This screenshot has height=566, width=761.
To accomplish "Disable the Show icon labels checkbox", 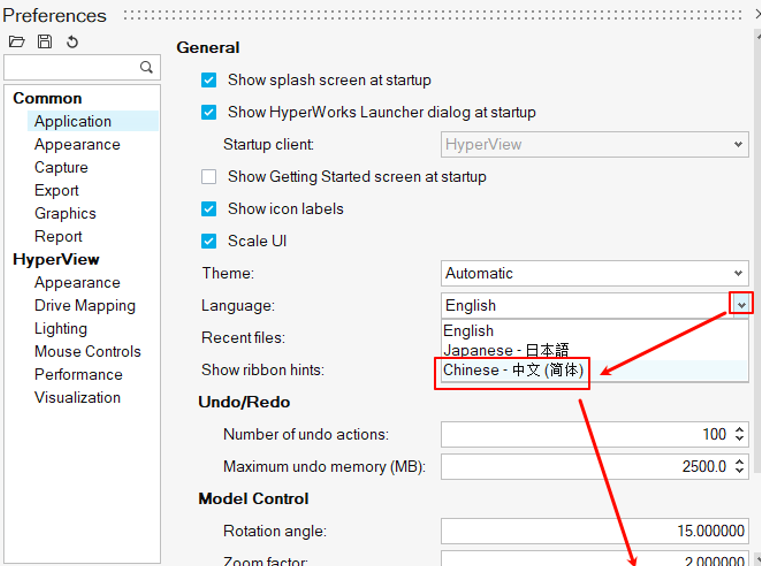I will click(x=209, y=209).
